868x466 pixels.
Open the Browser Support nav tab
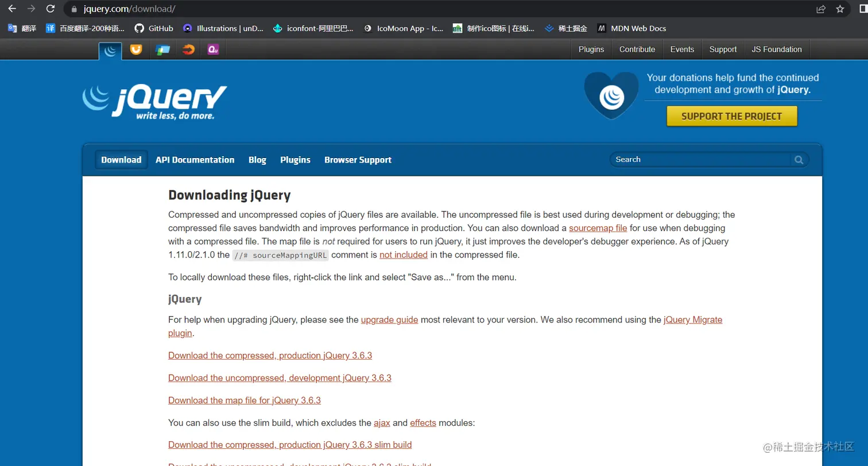tap(358, 160)
